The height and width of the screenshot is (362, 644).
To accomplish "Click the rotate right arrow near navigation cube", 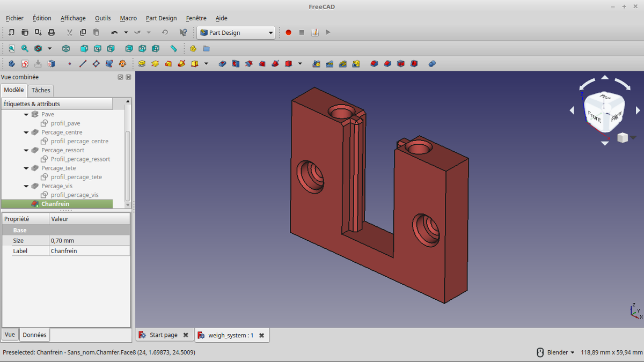I will pyautogui.click(x=624, y=84).
